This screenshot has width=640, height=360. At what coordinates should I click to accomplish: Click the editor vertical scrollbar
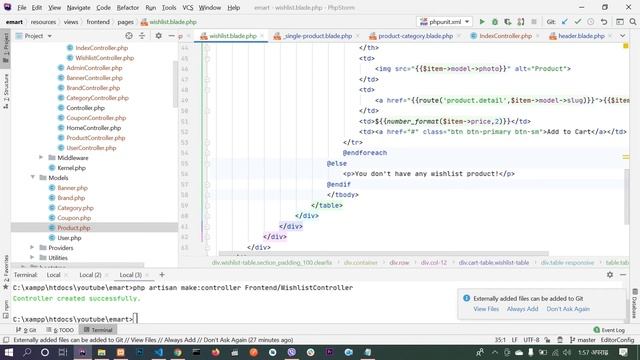coord(627,197)
